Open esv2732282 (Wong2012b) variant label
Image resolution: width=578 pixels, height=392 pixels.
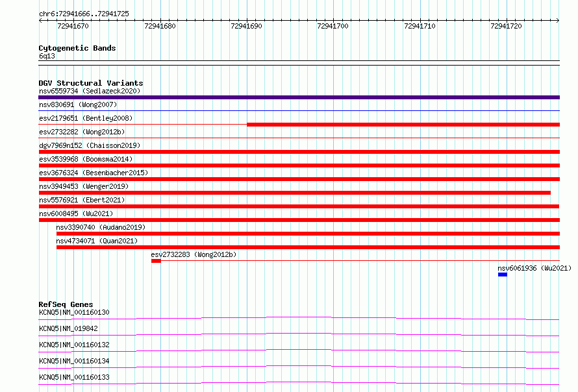pyautogui.click(x=82, y=132)
